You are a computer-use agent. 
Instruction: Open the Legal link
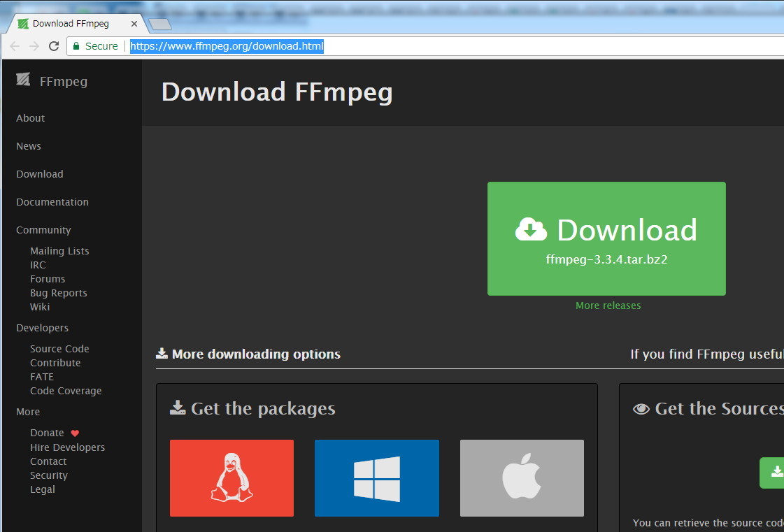point(43,489)
